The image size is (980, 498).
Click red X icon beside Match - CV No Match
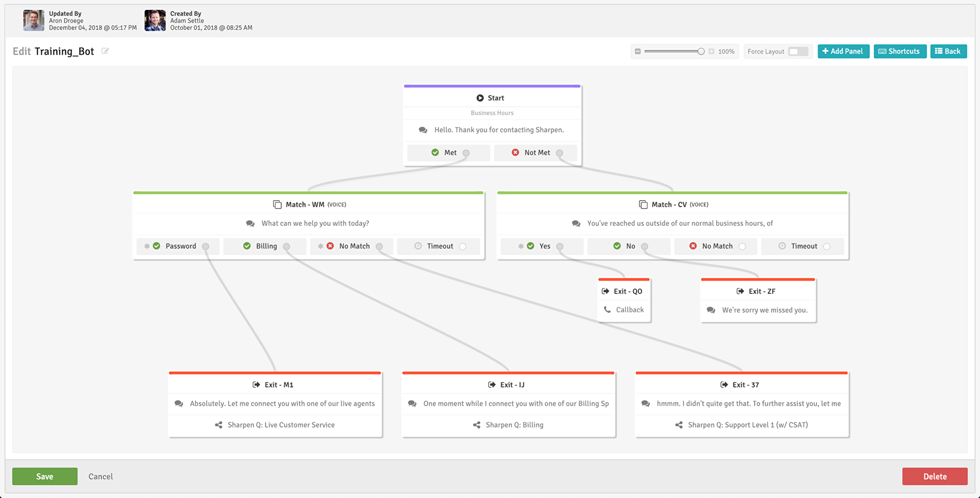point(693,246)
